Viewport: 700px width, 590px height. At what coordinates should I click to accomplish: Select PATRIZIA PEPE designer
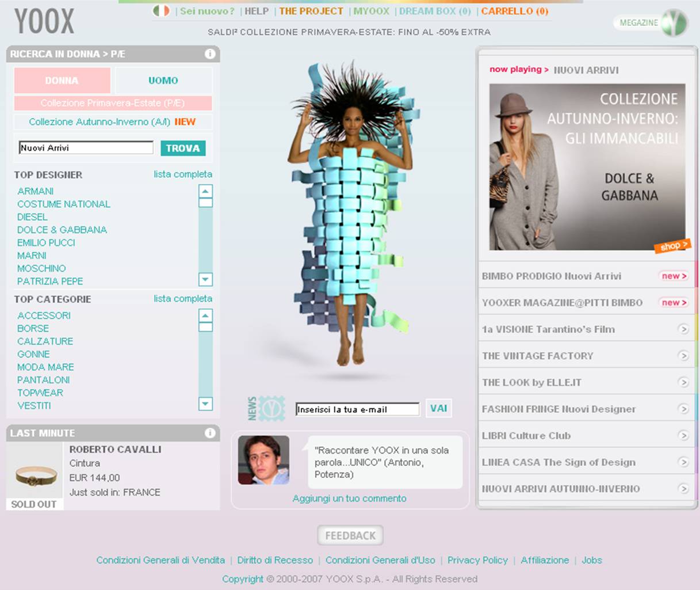point(50,281)
